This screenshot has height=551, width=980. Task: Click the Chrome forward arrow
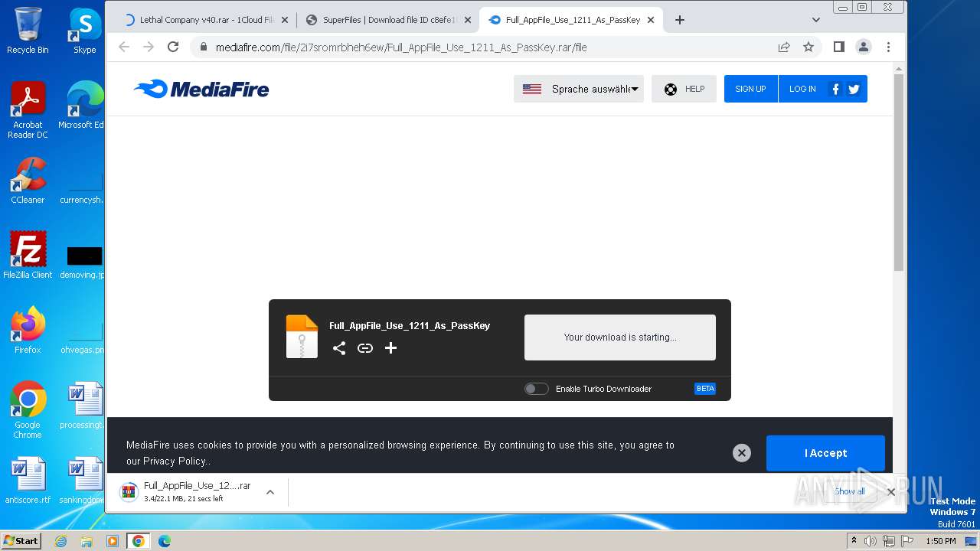(149, 47)
